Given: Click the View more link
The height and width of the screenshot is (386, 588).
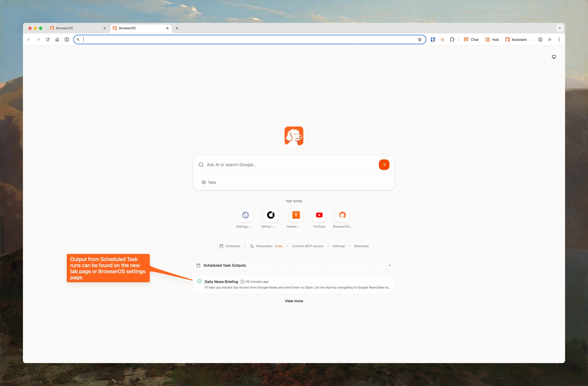Looking at the screenshot, I should point(294,301).
